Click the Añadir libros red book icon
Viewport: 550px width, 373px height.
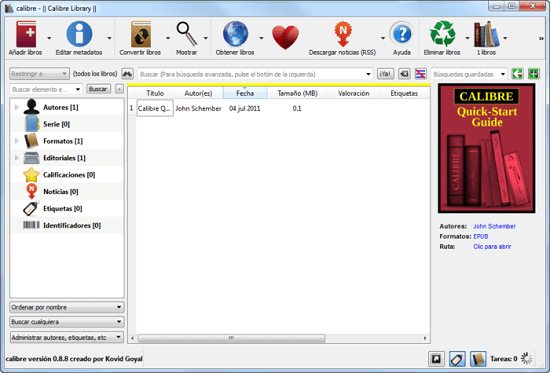coord(26,34)
